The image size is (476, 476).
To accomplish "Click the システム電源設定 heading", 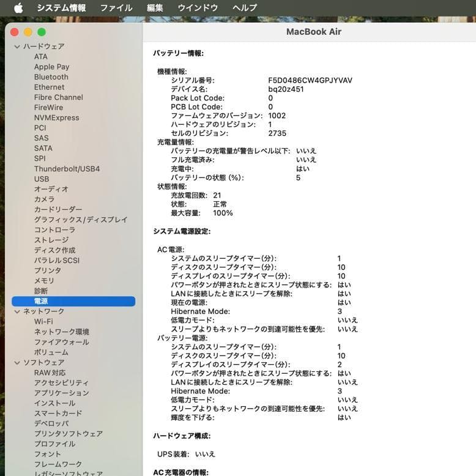I will [182, 231].
